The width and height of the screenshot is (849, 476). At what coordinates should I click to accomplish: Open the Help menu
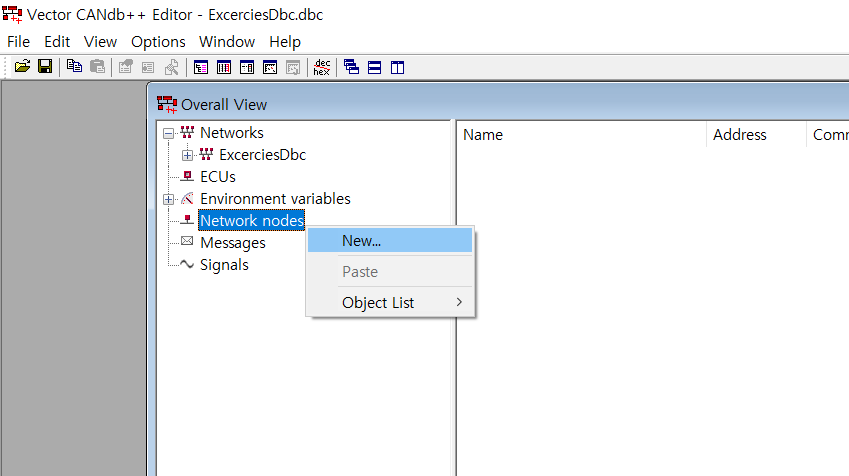pos(285,42)
